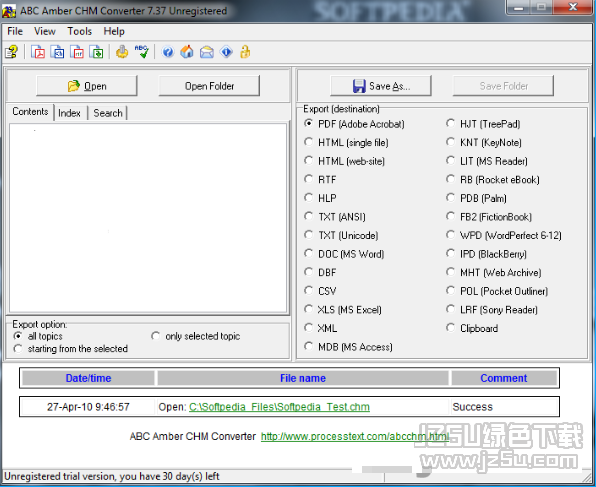Visit the processtext.com abcchm link
Image resolution: width=596 pixels, height=487 pixels.
[x=355, y=436]
